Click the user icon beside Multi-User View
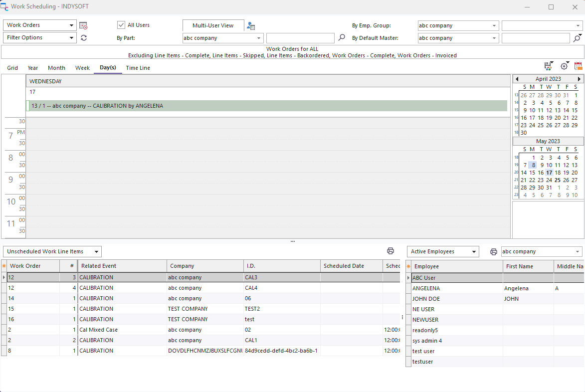585x392 pixels. coord(251,26)
